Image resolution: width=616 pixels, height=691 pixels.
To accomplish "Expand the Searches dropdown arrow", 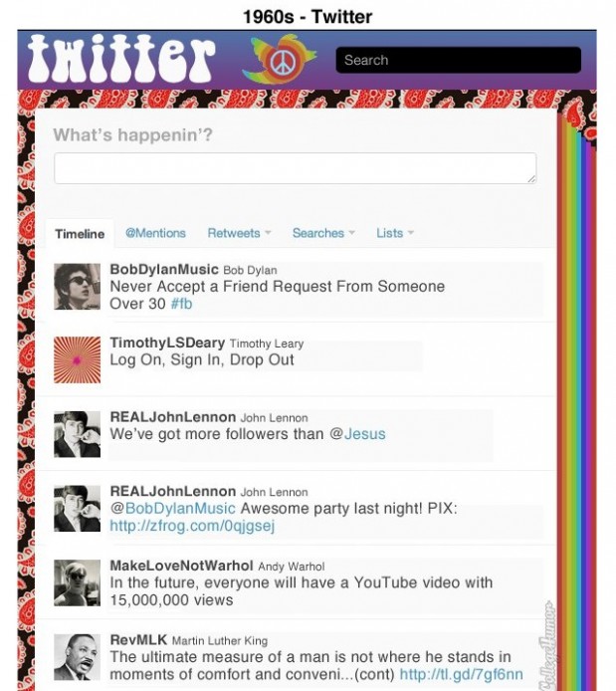I will 352,233.
